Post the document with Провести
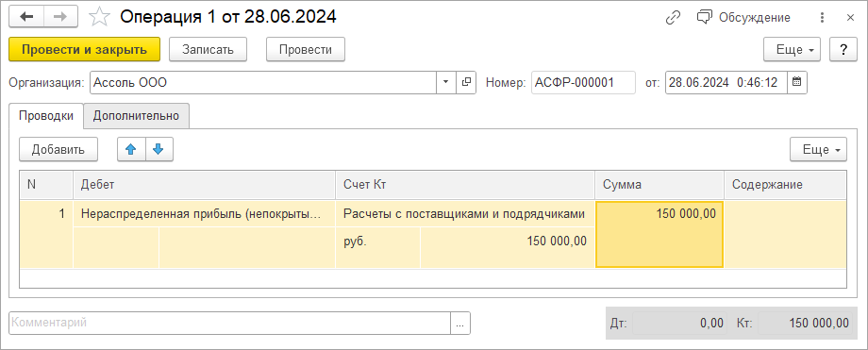This screenshot has width=868, height=350. (306, 49)
